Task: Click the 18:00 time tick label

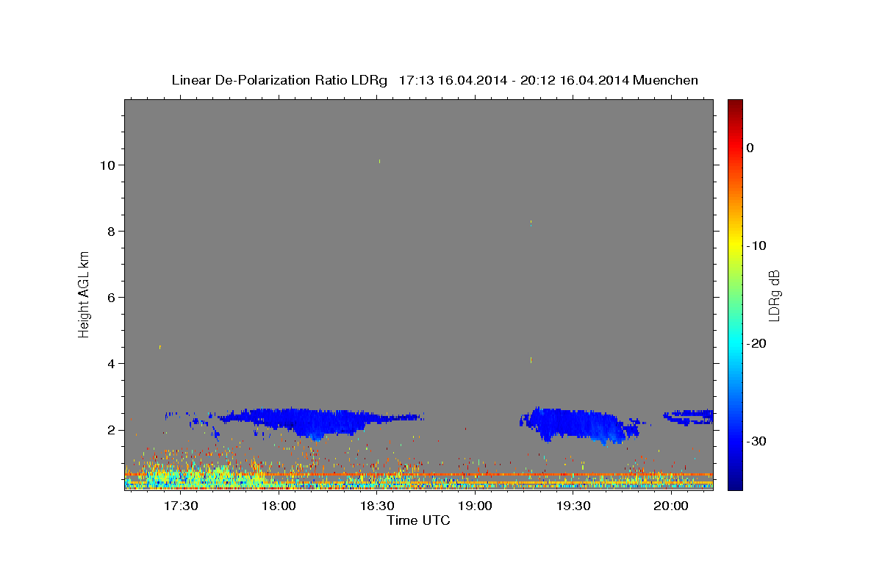Action: click(279, 506)
